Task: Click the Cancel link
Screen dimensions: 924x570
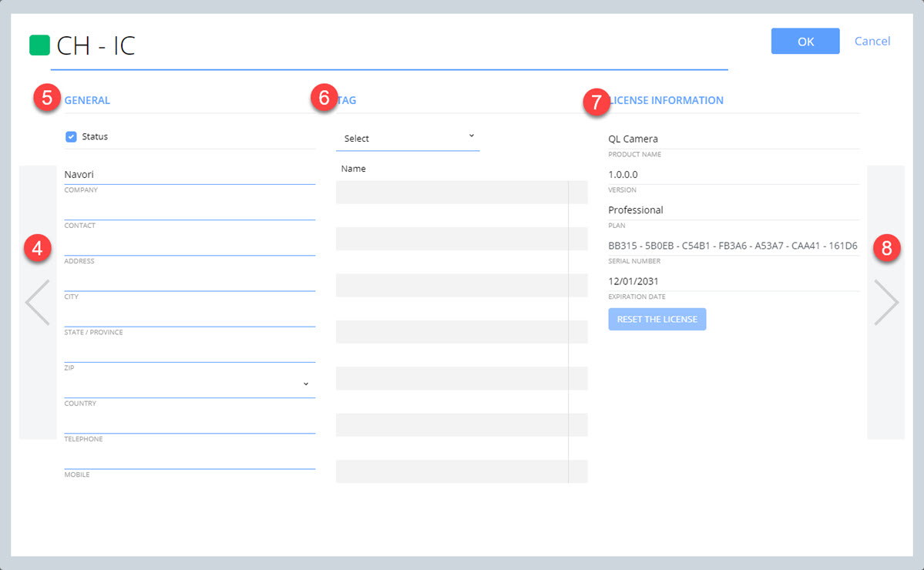Action: (872, 42)
